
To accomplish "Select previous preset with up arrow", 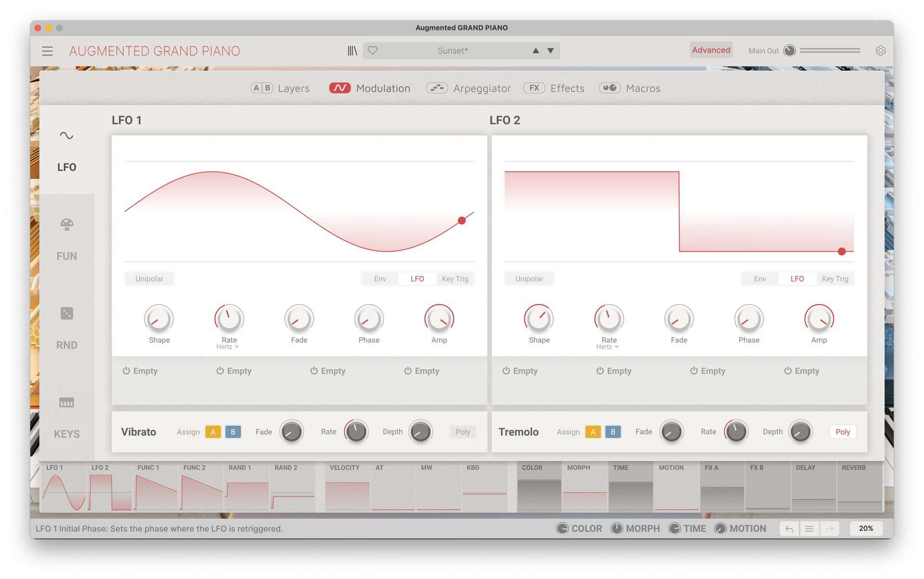I will (536, 50).
